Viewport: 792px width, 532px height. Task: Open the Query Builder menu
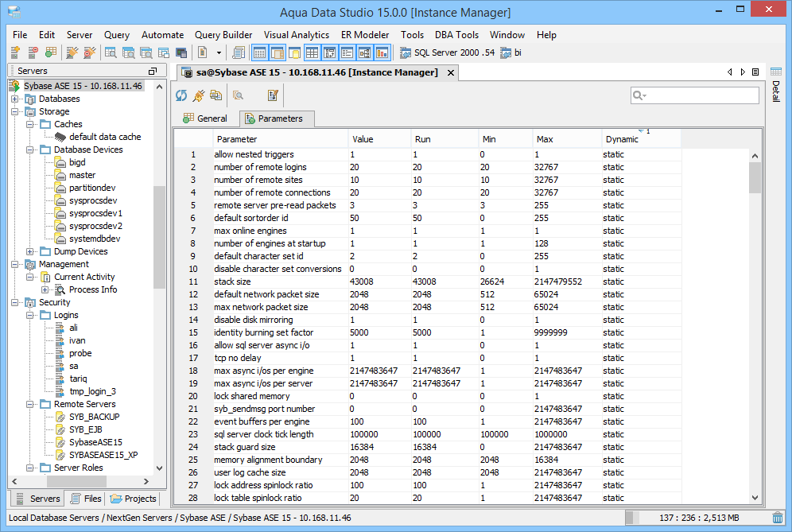pos(223,35)
